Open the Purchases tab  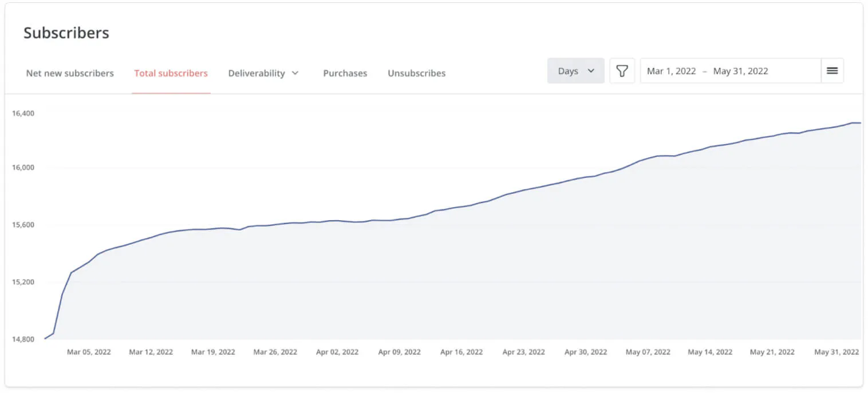tap(345, 73)
